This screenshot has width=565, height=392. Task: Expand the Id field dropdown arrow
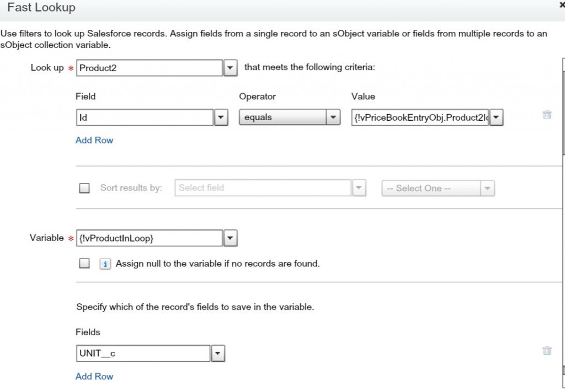[221, 117]
